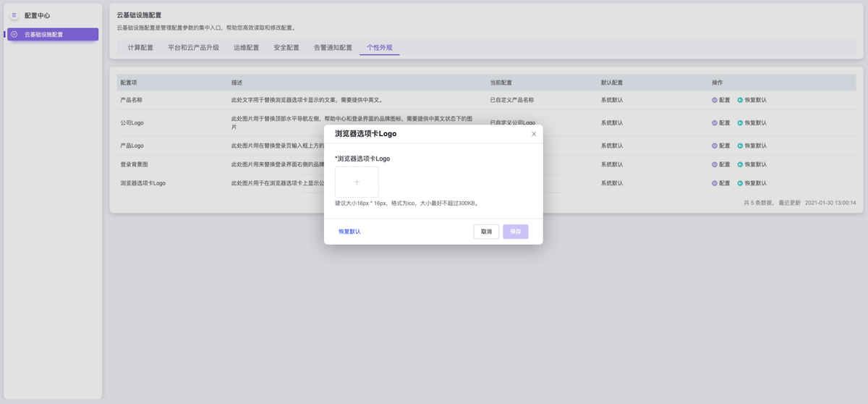Click the 恢复默认 link in the dialog
Screen dimensions: 868x404
tap(349, 232)
